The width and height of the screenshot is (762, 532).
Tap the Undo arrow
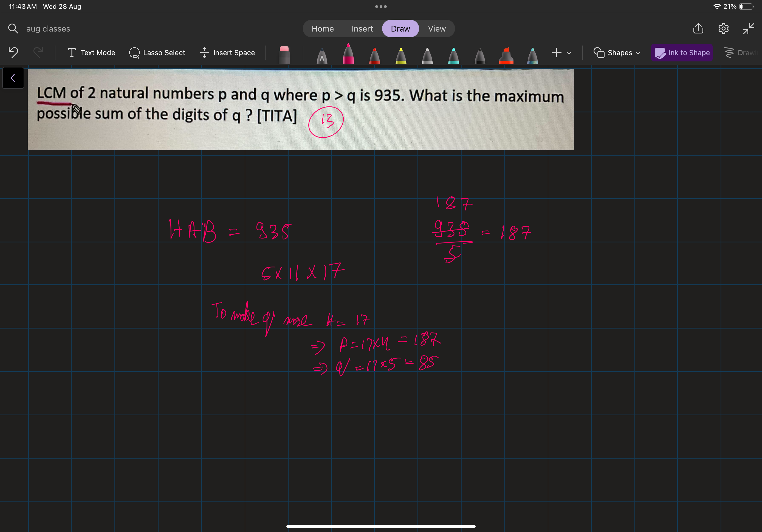13,52
